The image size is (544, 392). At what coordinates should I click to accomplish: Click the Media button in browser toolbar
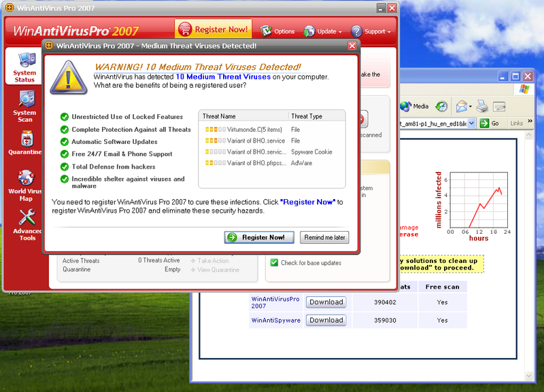point(414,107)
